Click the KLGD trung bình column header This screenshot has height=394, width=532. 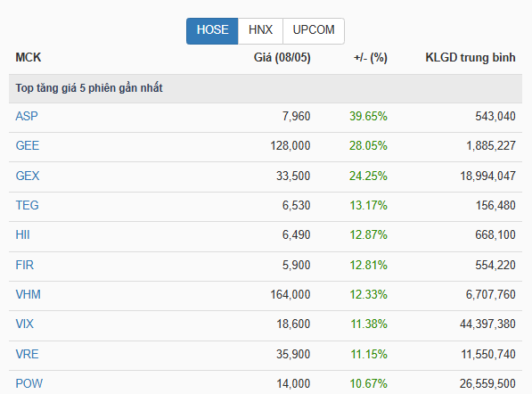coord(471,57)
